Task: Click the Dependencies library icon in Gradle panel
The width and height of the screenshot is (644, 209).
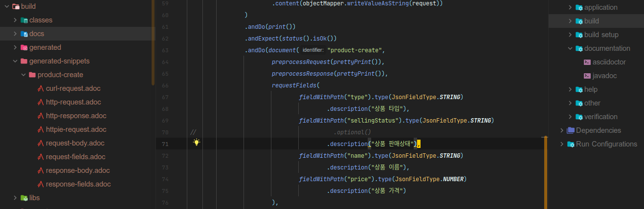Action: click(571, 130)
